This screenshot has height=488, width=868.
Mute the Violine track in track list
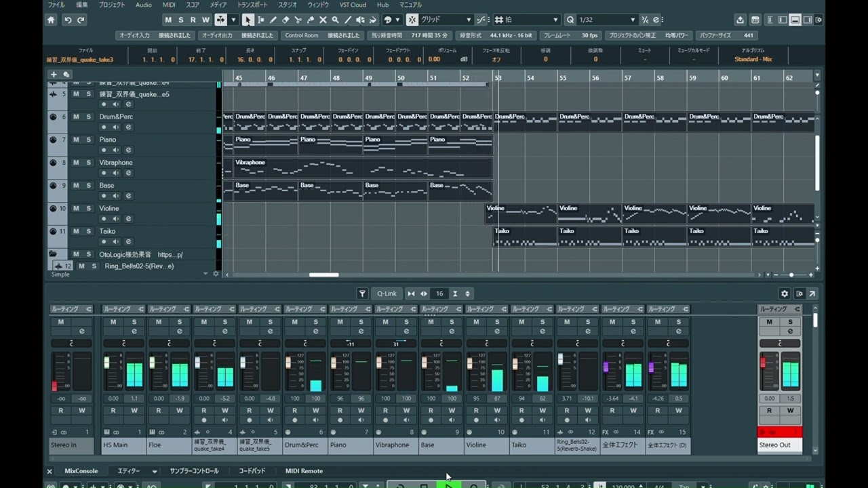[x=76, y=208]
